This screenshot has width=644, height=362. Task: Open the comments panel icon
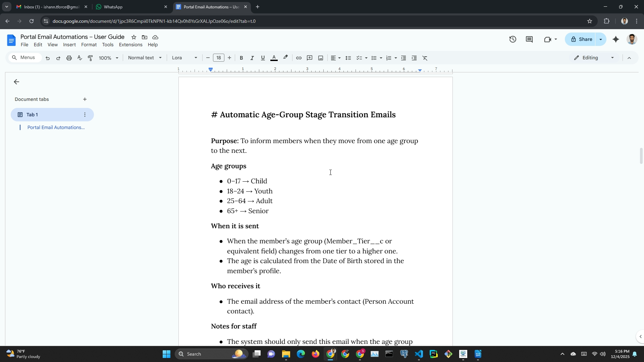click(529, 40)
